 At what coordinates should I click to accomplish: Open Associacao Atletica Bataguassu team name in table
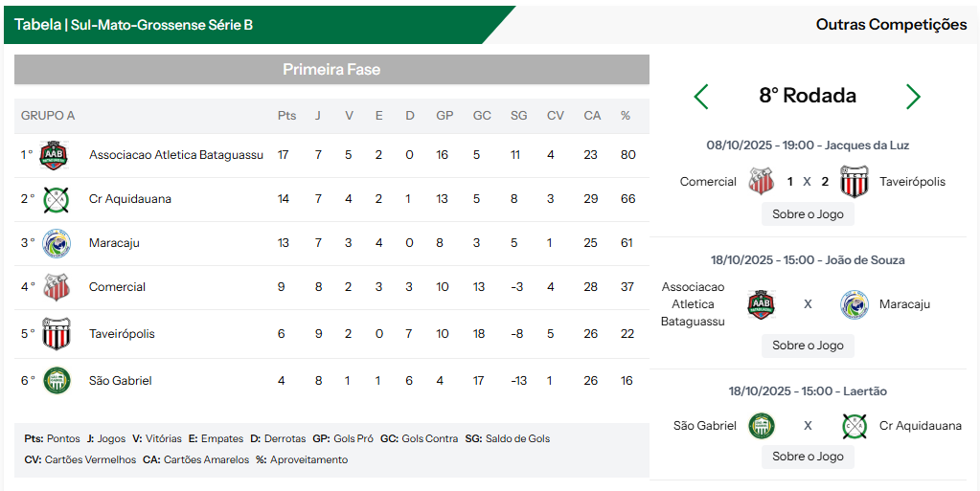[176, 155]
